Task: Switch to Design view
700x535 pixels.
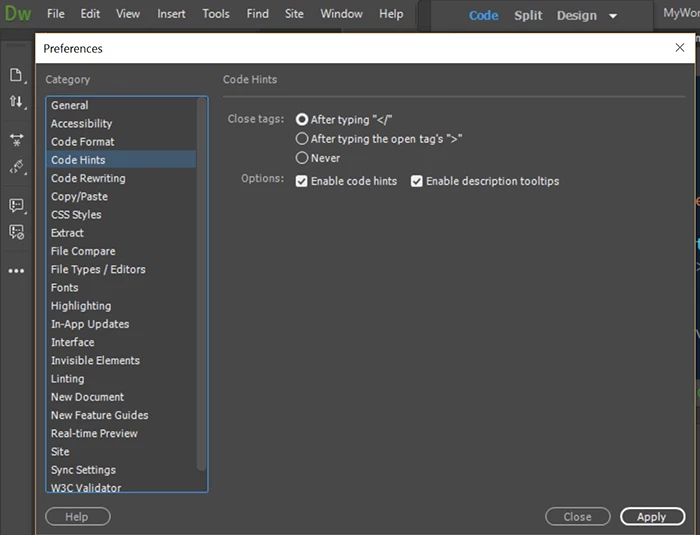Action: click(577, 16)
